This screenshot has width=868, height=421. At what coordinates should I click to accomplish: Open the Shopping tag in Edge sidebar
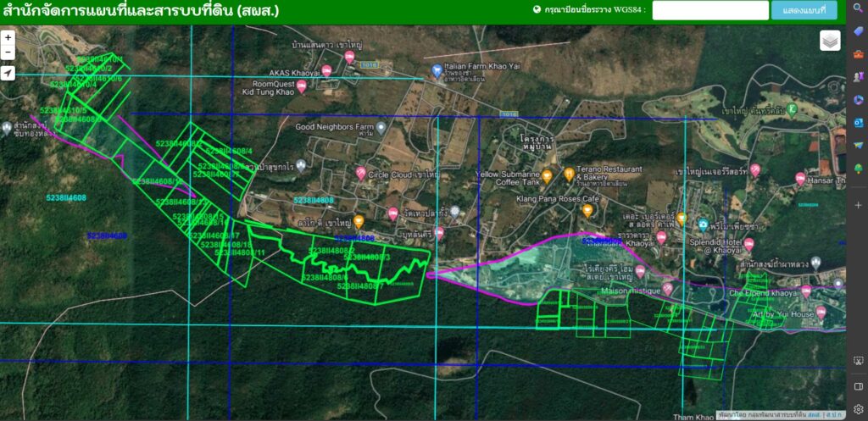(858, 31)
